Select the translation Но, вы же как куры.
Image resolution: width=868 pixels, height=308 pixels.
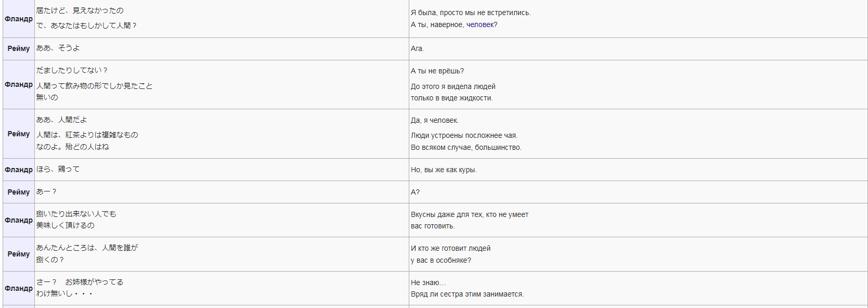tap(444, 170)
